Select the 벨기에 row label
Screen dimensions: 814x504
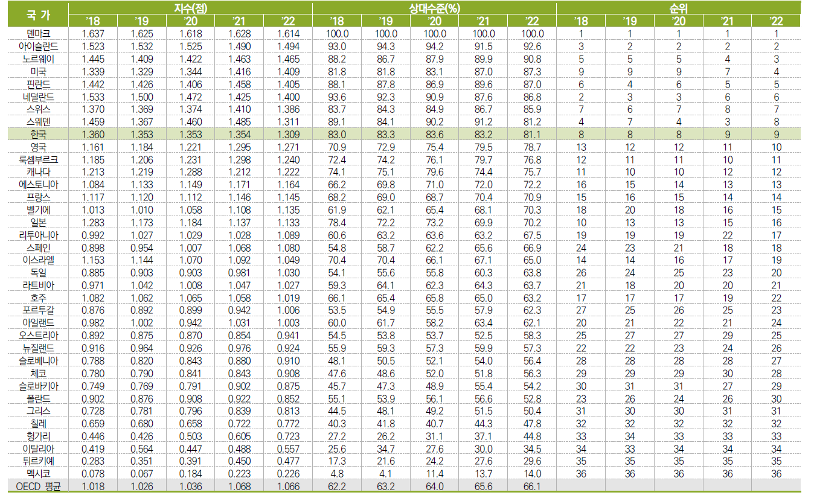[39, 209]
